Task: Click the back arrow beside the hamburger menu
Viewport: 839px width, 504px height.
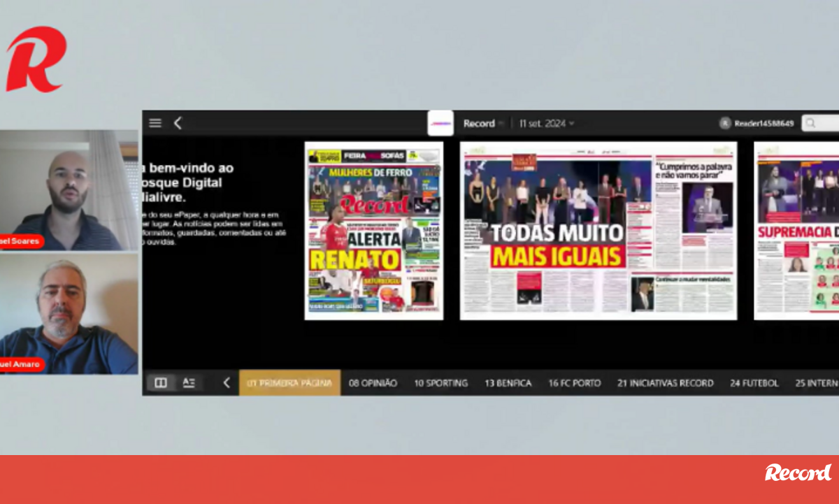Action: (x=178, y=123)
